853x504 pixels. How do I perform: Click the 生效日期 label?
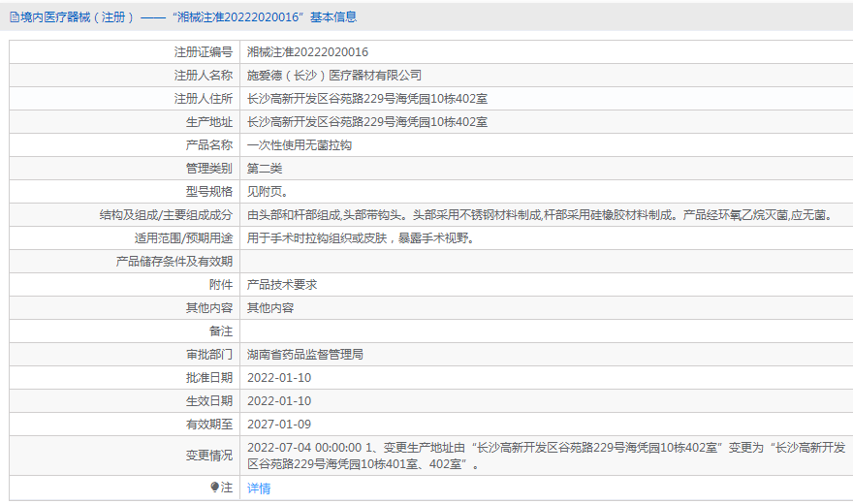(x=209, y=401)
